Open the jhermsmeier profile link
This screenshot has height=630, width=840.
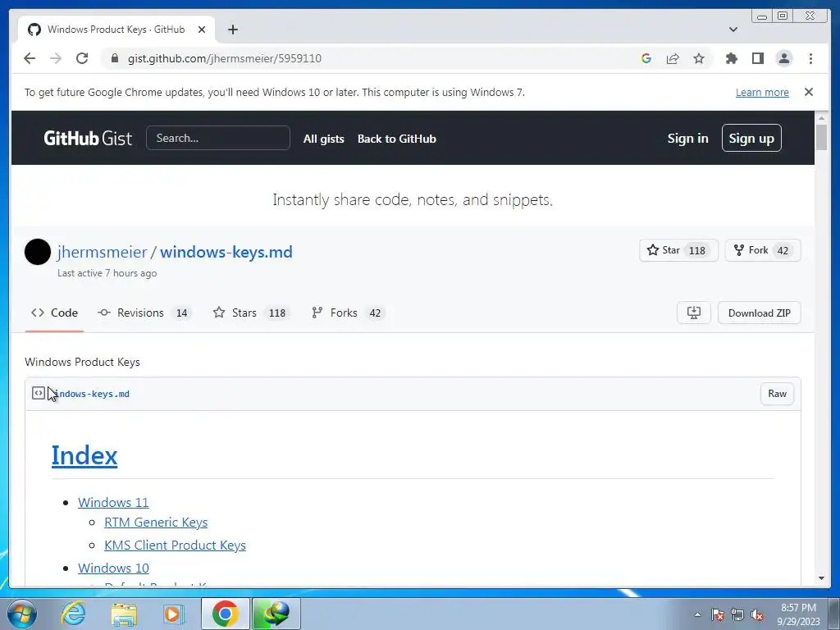[102, 252]
